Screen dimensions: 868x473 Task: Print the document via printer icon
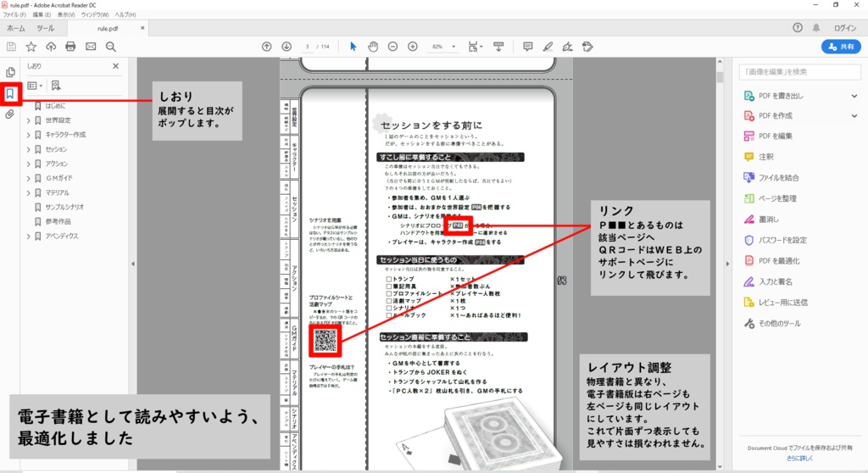(70, 47)
